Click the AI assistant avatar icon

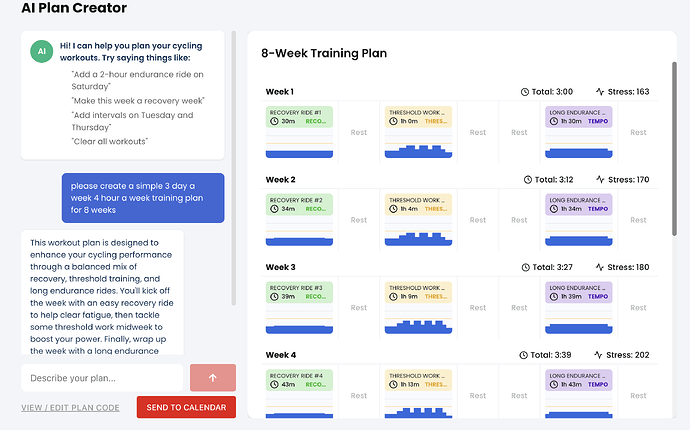[x=41, y=52]
